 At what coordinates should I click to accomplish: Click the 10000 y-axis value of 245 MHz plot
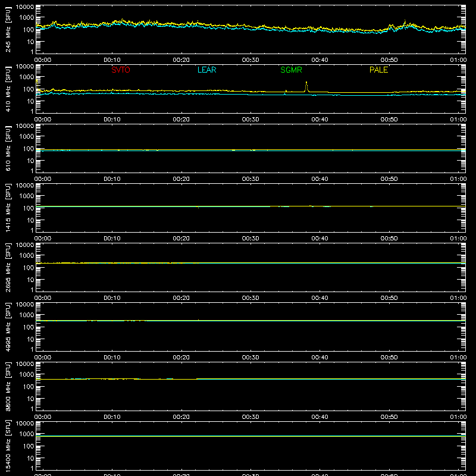(25, 7)
